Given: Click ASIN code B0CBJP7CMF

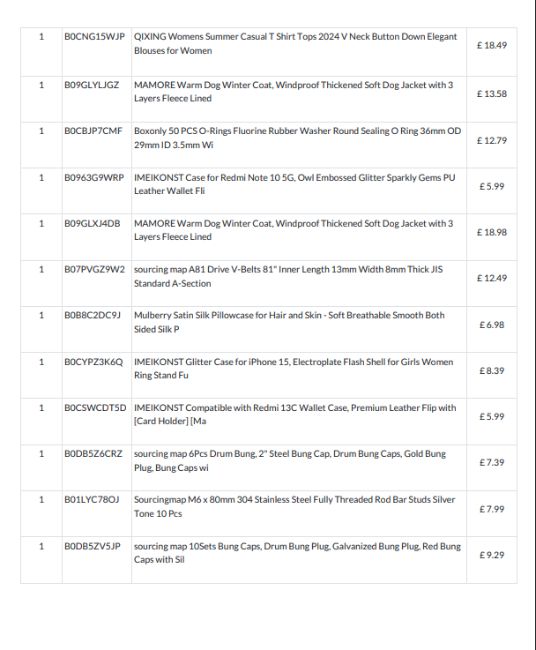Looking at the screenshot, I should tap(93, 131).
